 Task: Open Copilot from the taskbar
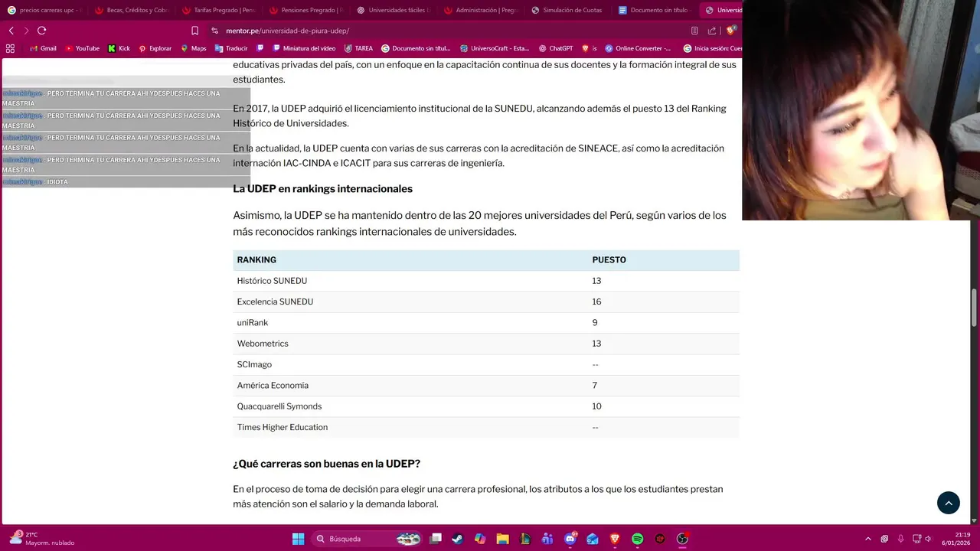480,539
